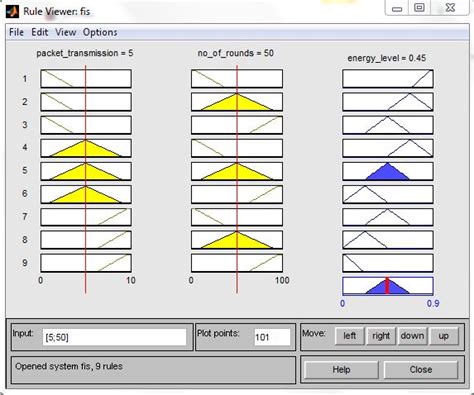Minimize the Rule Viewer window
This screenshot has height=395, width=474.
click(x=397, y=8)
